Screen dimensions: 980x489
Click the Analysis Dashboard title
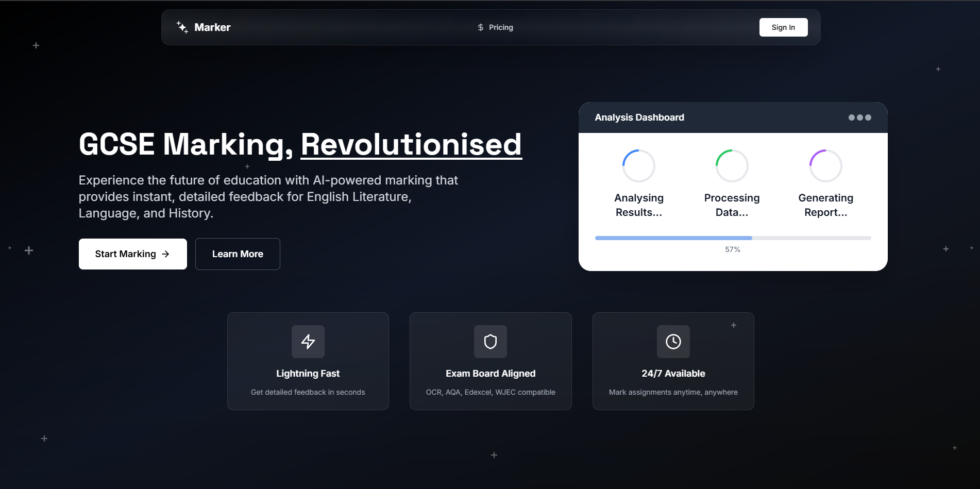639,117
